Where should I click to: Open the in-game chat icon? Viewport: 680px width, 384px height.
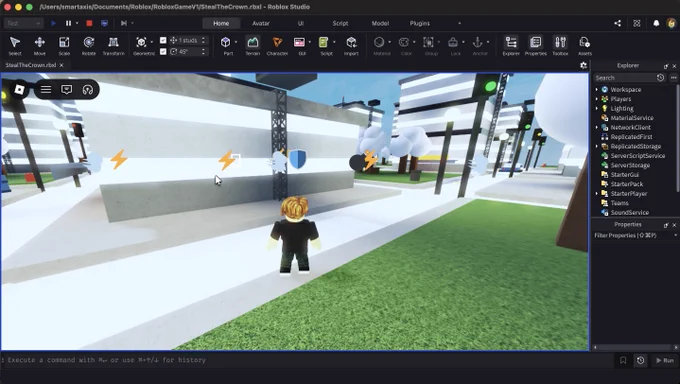(x=67, y=89)
